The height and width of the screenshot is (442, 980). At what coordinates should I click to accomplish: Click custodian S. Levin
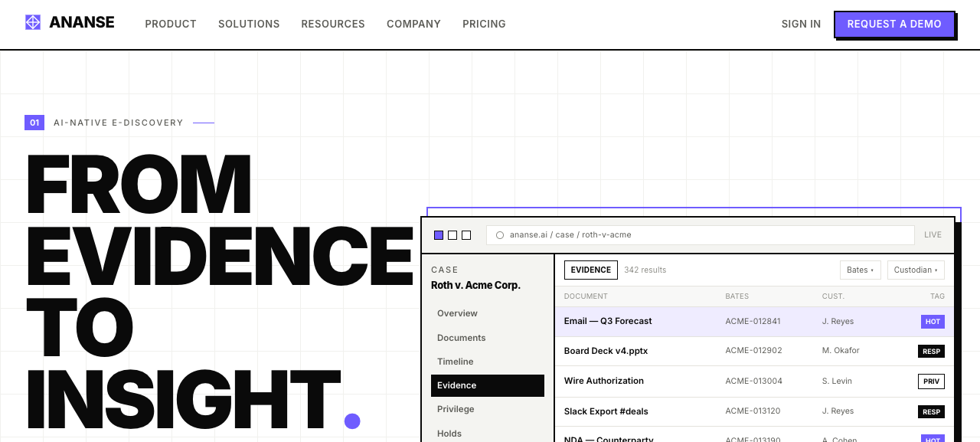pos(837,381)
